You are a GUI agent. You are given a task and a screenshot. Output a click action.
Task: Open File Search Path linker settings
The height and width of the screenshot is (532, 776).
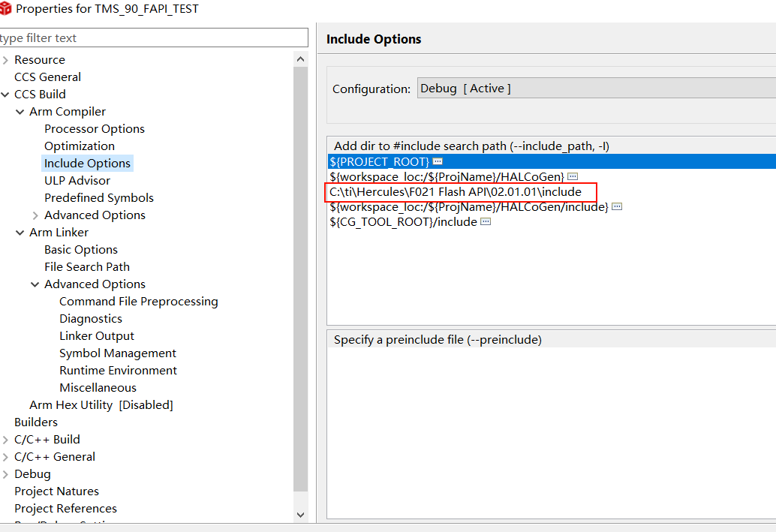pyautogui.click(x=86, y=267)
